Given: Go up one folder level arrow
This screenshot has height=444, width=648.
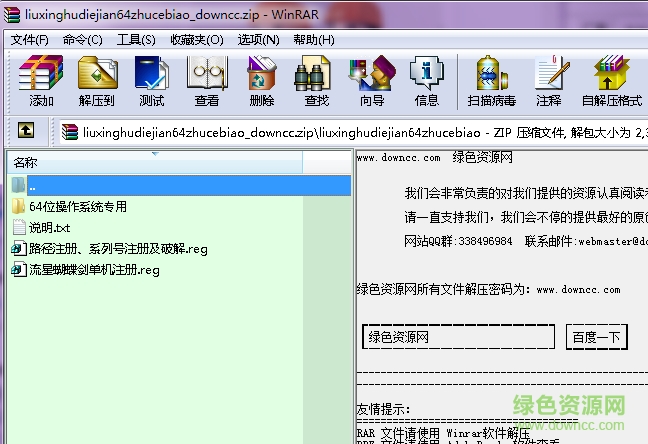Looking at the screenshot, I should click(x=26, y=131).
